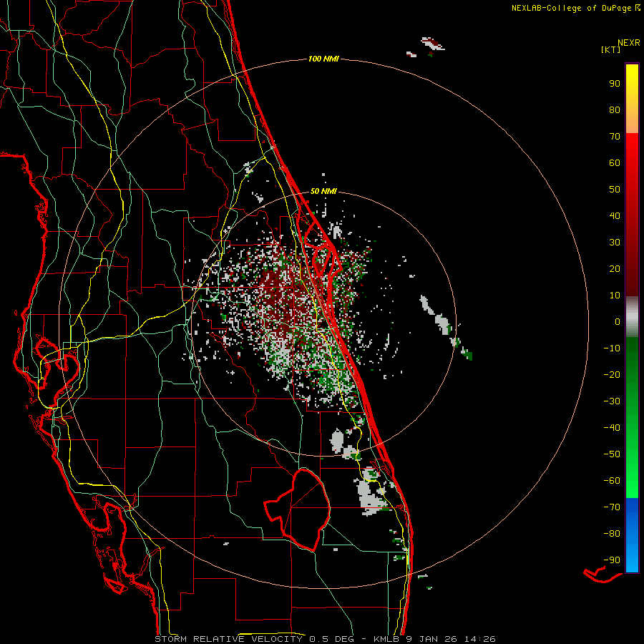644x644 pixels.
Task: Select the positive 20 knot scale label
Action: click(x=615, y=268)
